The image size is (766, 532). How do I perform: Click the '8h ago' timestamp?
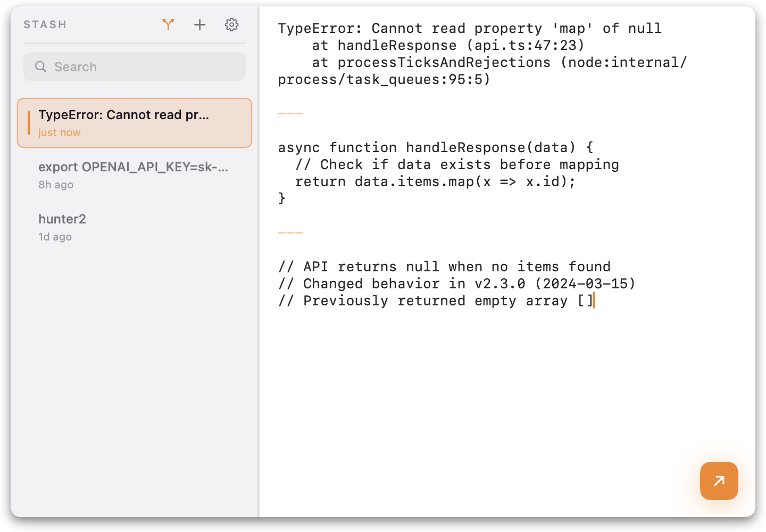pos(56,185)
